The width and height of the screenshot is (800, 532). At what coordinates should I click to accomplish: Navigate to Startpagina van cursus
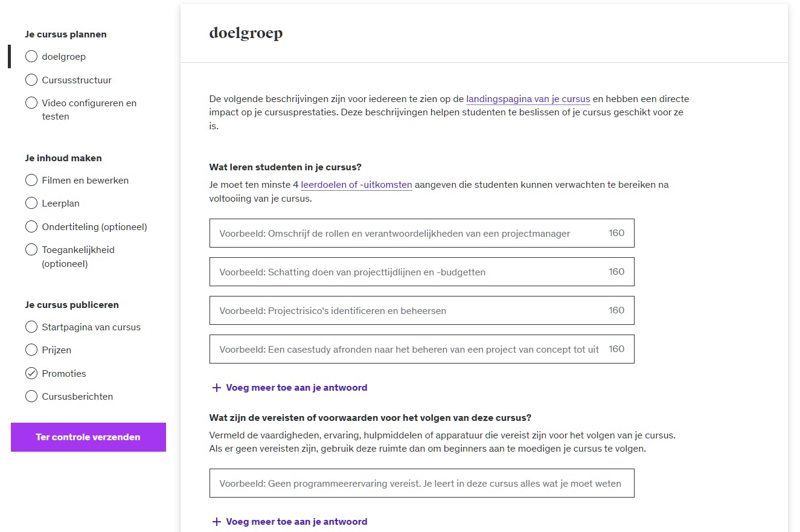91,327
